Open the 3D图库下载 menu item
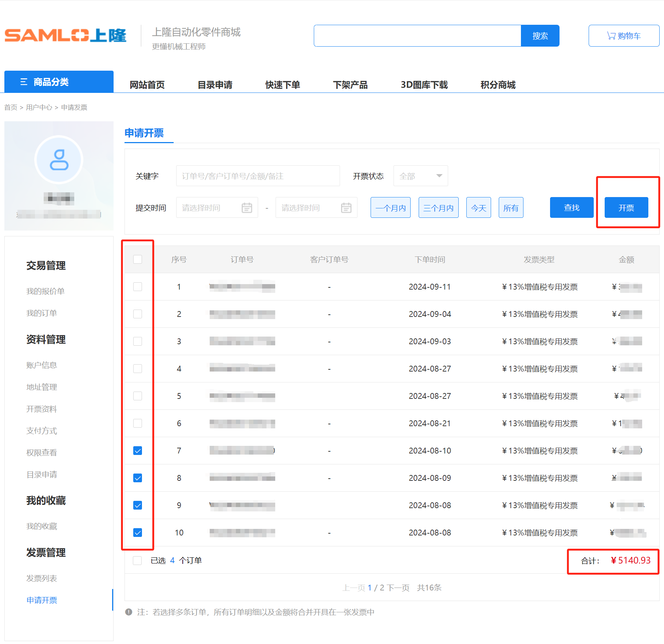This screenshot has height=644, width=664. tap(424, 85)
